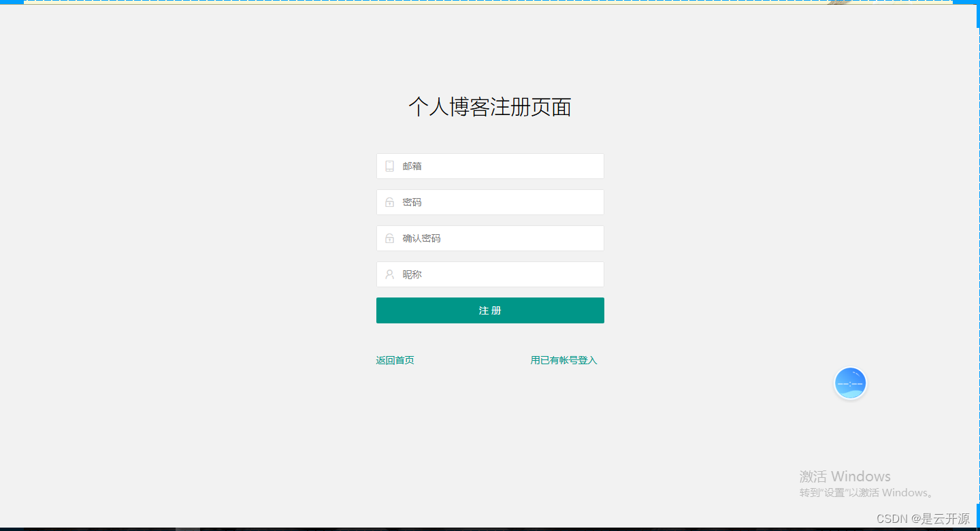Click the green 注册 register button
980x531 pixels.
[490, 310]
